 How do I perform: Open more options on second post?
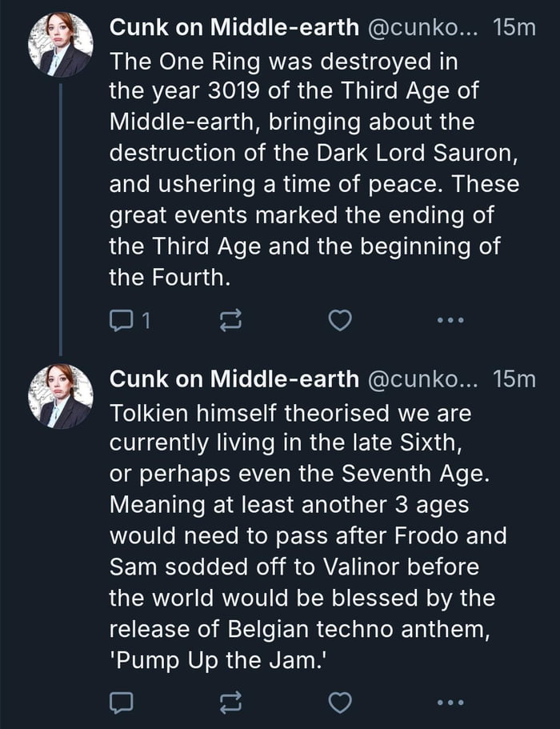[451, 703]
